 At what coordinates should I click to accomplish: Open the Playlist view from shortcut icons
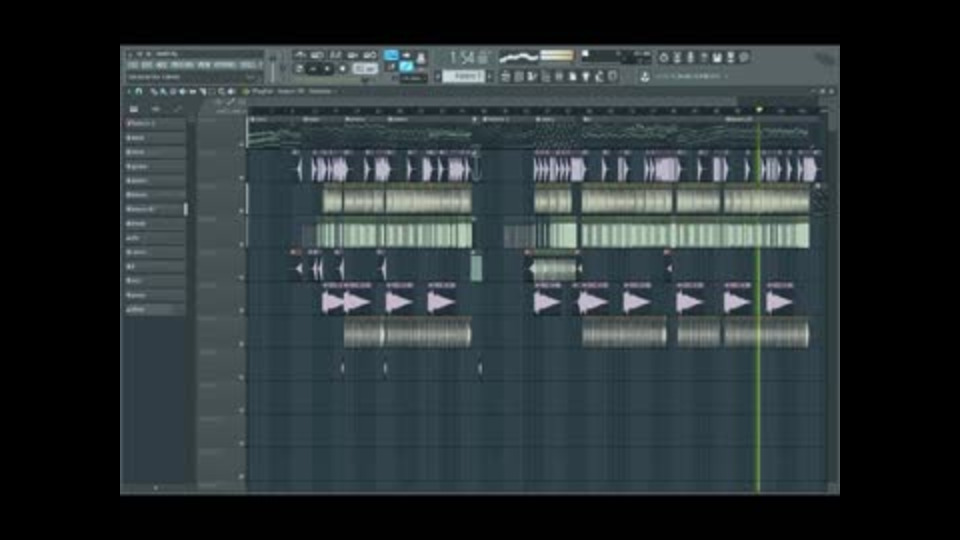click(504, 77)
